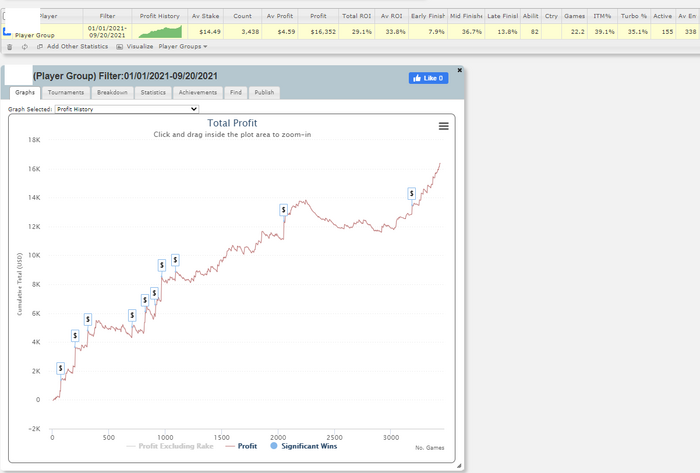Use the panel resize handle at bottom corner
Screen dimensions: 700x473
458,465
